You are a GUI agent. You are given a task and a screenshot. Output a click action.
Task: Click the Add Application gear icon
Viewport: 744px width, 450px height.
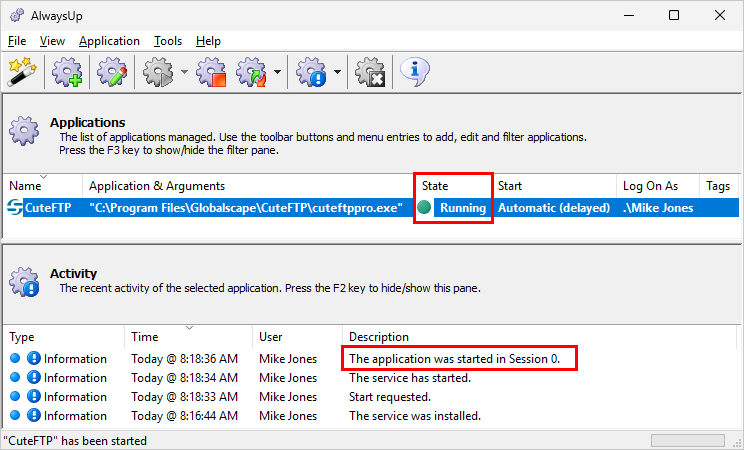coord(67,72)
